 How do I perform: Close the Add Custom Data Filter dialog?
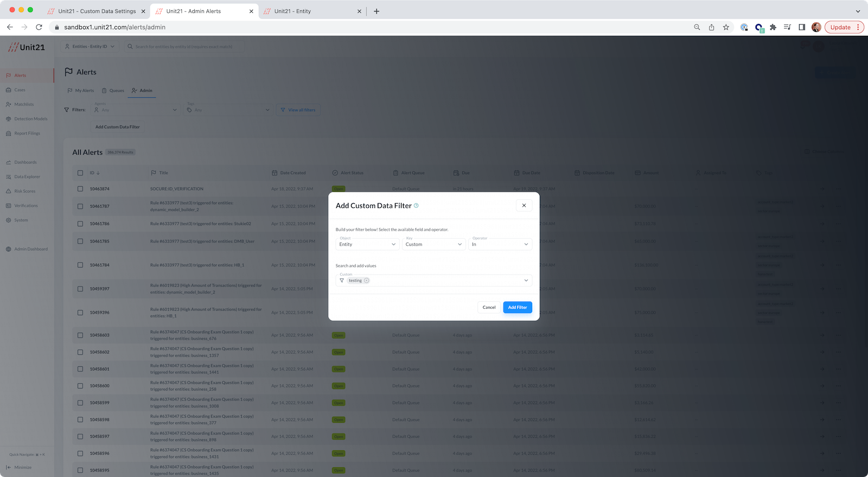[524, 206]
